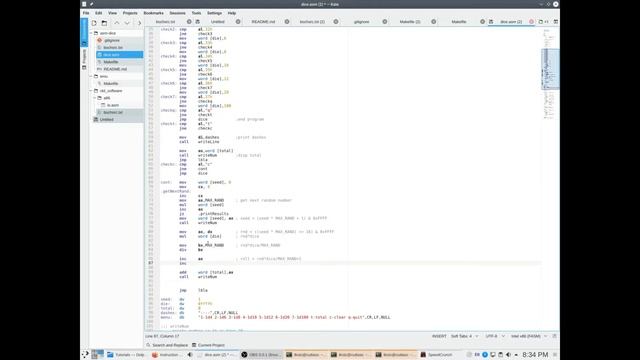Viewport: 640px width, 360px height.
Task: Toggle Current Project bottom panel
Action: click(x=208, y=345)
